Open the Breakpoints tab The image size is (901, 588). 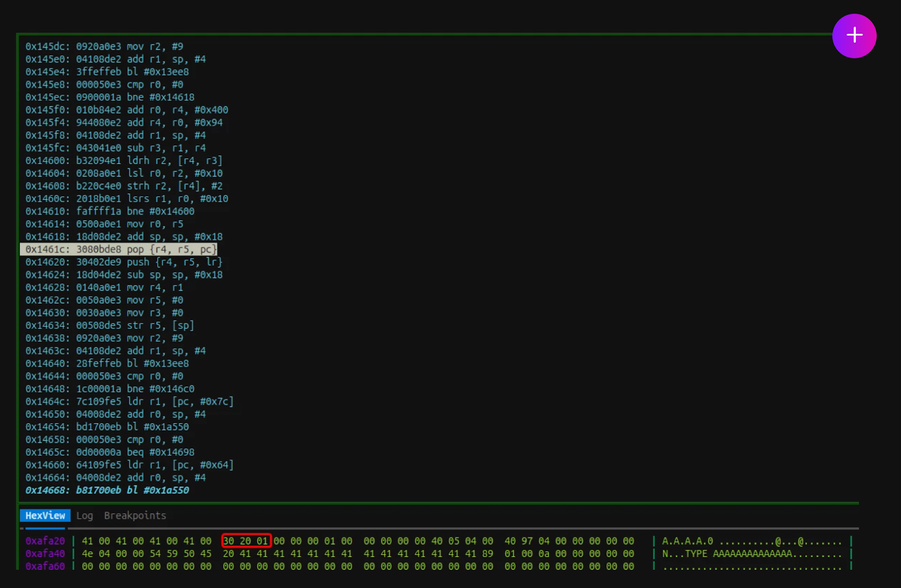pos(135,515)
